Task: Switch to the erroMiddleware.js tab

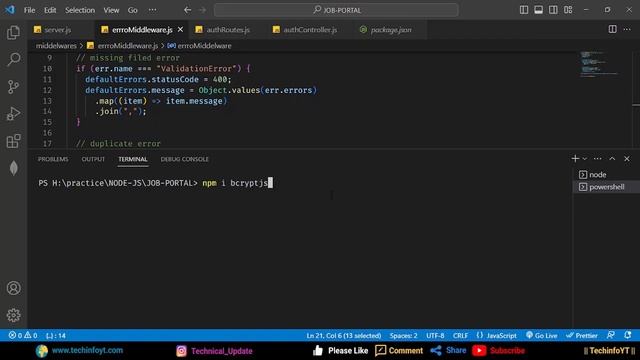Action: point(142,29)
